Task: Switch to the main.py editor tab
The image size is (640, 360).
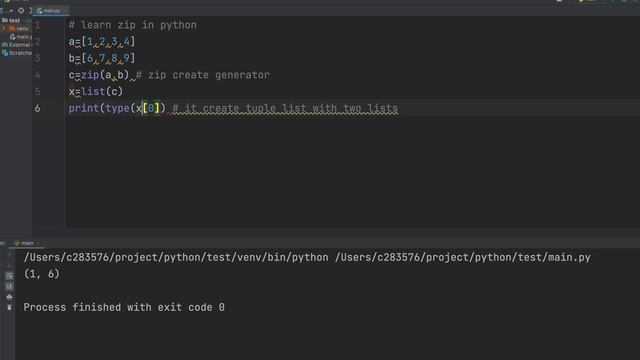Action: [x=51, y=11]
